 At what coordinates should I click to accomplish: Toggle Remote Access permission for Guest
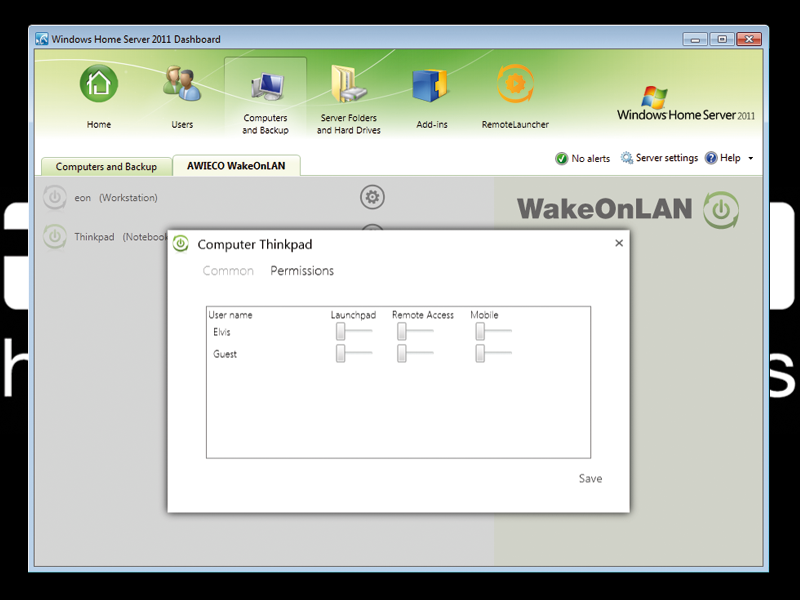[x=415, y=353]
